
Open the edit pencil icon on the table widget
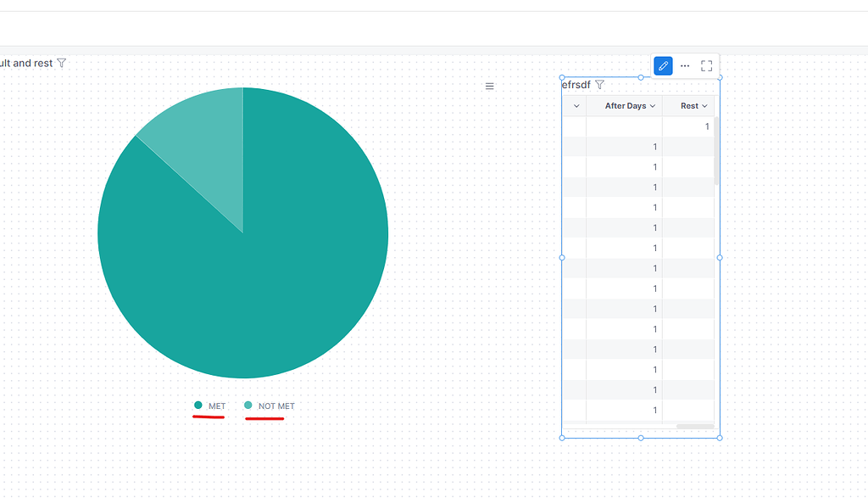pyautogui.click(x=662, y=65)
